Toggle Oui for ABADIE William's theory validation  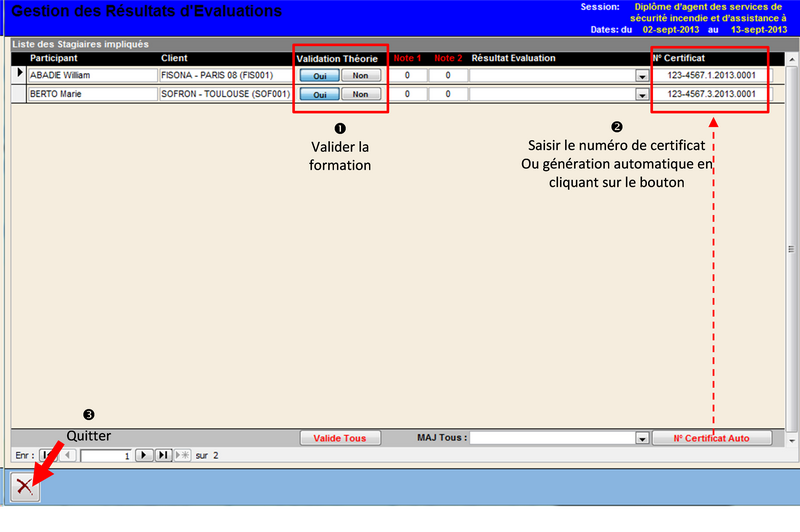point(319,75)
